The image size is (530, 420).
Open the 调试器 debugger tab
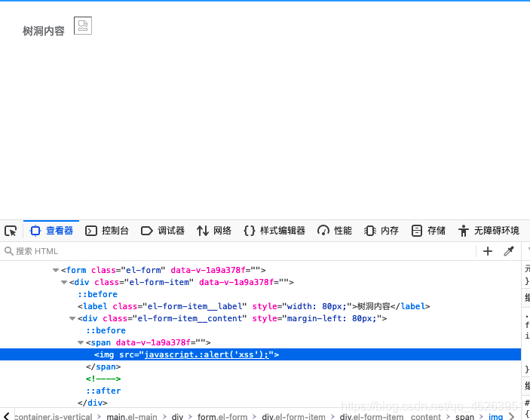[x=163, y=231]
